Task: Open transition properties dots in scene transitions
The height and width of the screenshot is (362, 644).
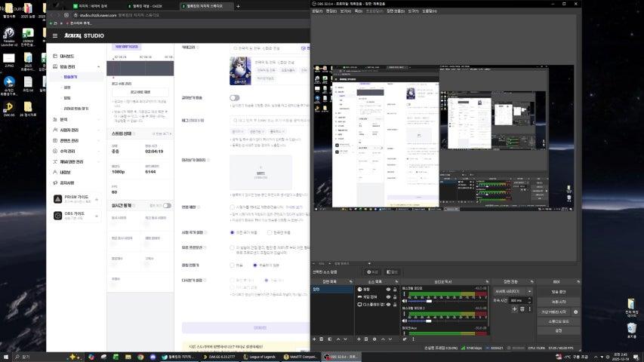Action: (x=530, y=308)
